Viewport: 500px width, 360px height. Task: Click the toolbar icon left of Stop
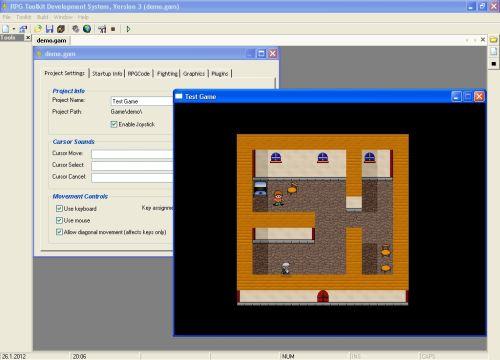pyautogui.click(x=102, y=29)
